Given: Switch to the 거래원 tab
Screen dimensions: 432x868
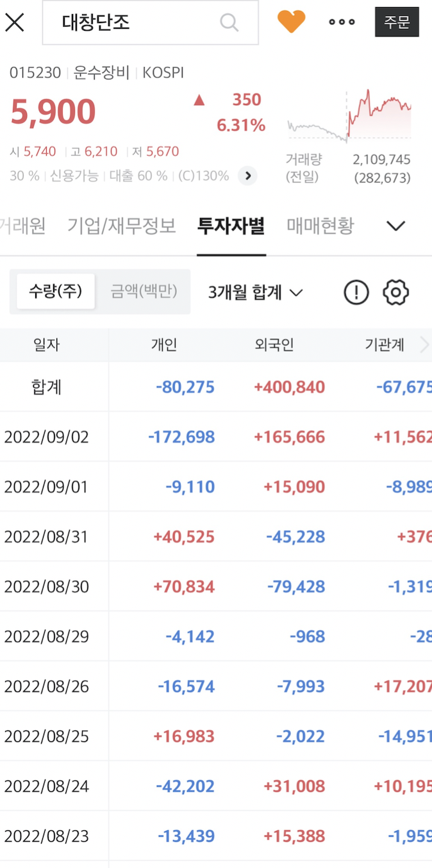Looking at the screenshot, I should [22, 226].
